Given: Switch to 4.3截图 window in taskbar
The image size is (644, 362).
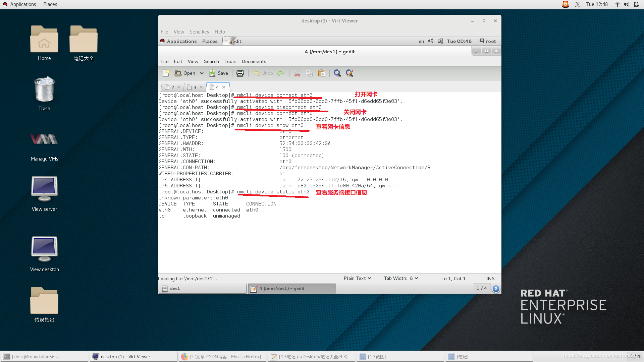Looking at the screenshot, I should click(400, 357).
